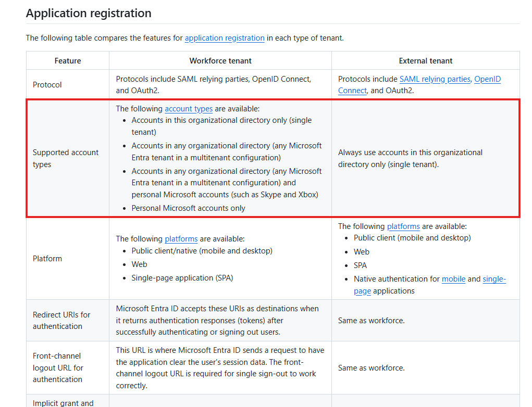Click 'Public client/native (mobile and desktop)' bullet
Viewport: 532px width, 407px height.
[202, 251]
